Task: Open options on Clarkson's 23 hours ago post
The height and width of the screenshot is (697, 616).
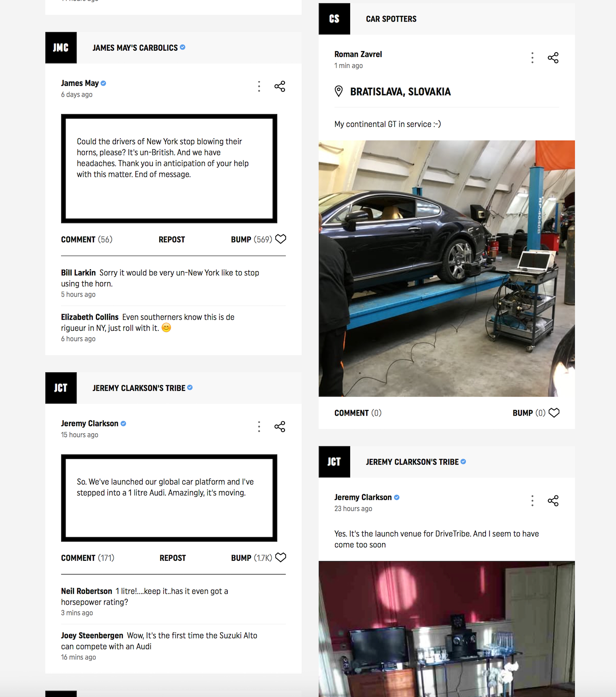Action: [533, 501]
